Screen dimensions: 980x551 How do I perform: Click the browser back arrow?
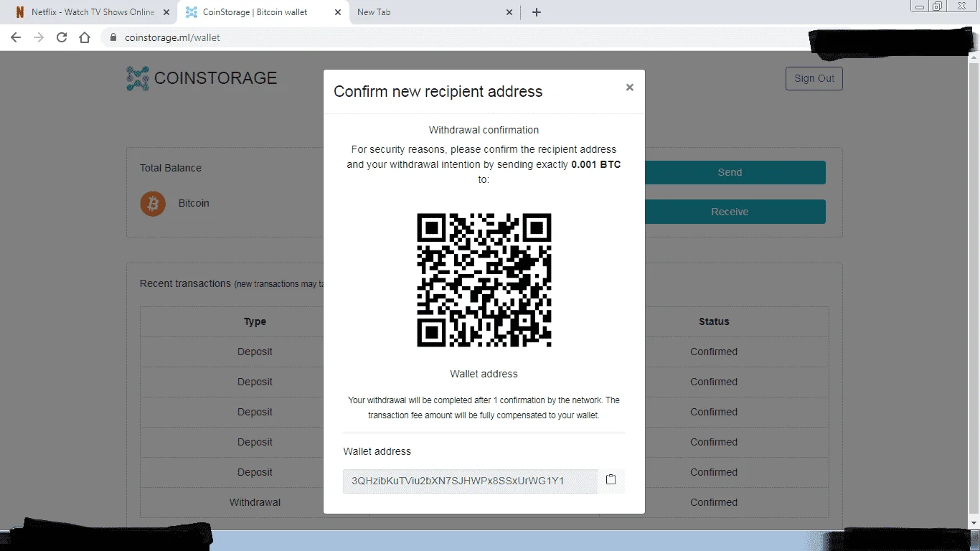click(x=16, y=37)
